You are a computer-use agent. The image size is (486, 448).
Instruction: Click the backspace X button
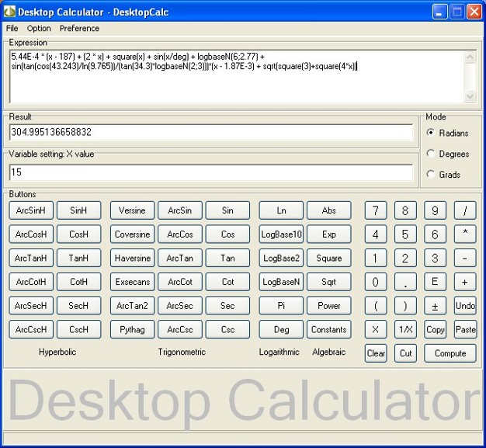(376, 329)
